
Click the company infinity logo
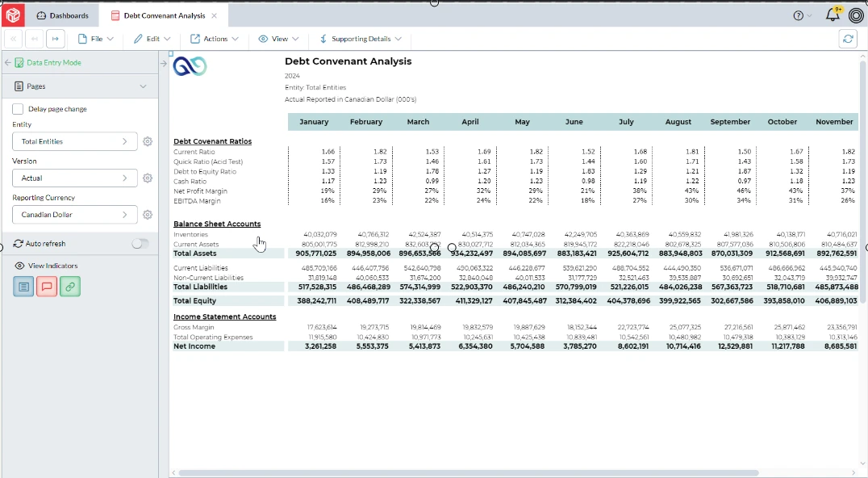pos(190,66)
